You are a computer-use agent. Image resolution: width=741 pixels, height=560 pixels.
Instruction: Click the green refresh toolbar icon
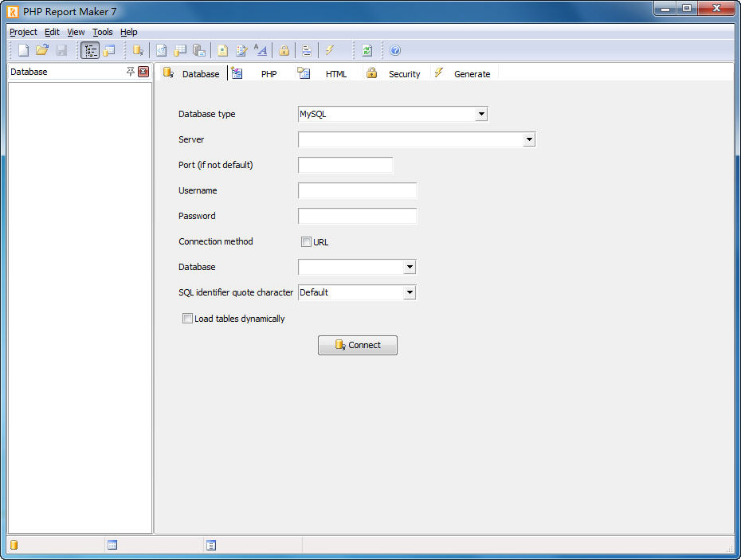click(x=367, y=50)
